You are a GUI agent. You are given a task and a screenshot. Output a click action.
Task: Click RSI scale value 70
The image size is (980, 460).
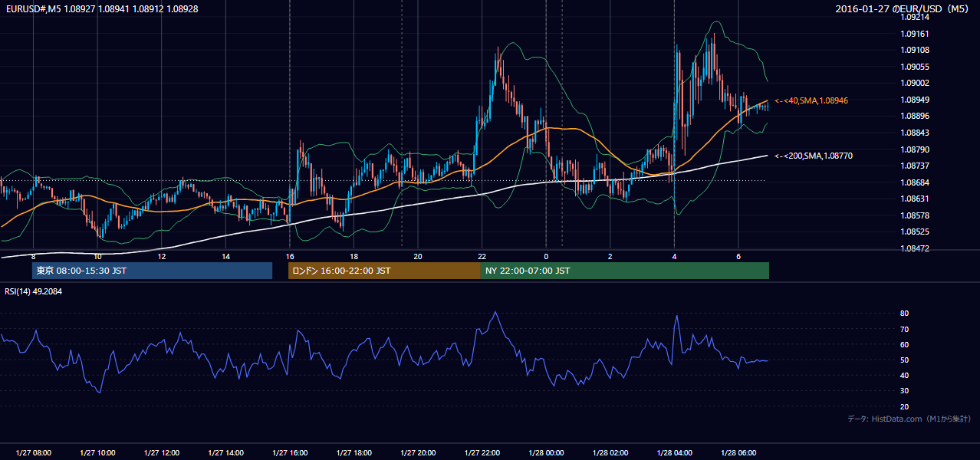(x=905, y=329)
